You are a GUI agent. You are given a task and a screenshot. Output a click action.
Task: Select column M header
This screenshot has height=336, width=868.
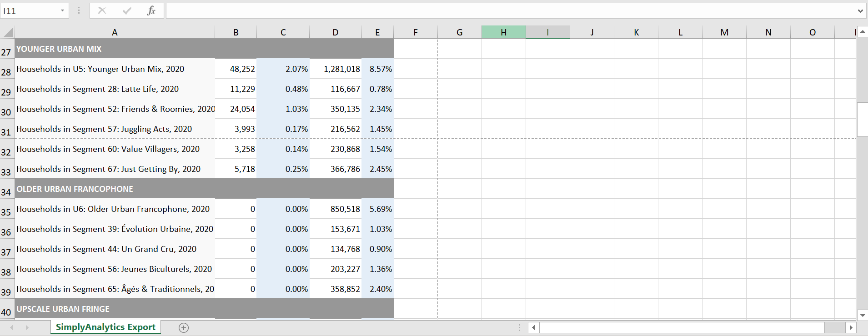point(724,32)
